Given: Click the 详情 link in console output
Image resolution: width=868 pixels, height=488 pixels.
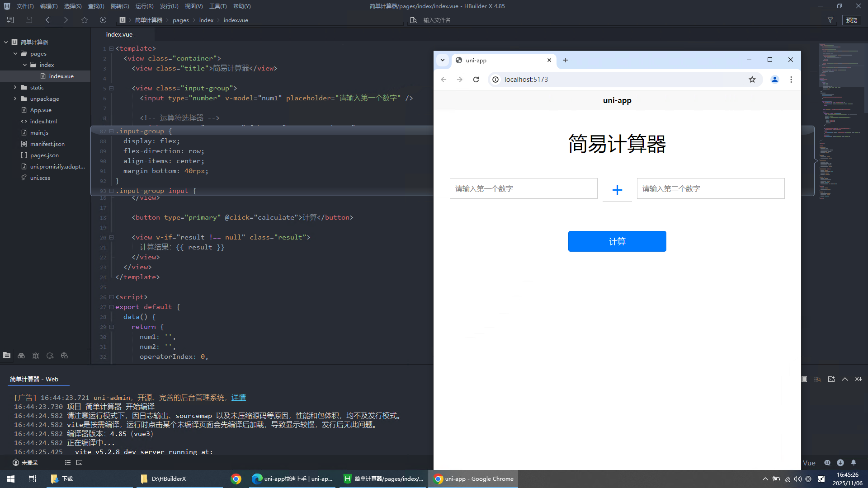Looking at the screenshot, I should coord(238,398).
